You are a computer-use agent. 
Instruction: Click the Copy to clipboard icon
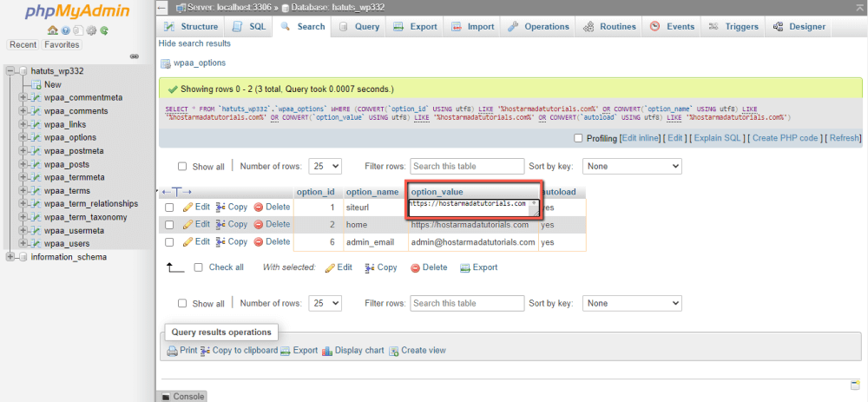(x=206, y=351)
